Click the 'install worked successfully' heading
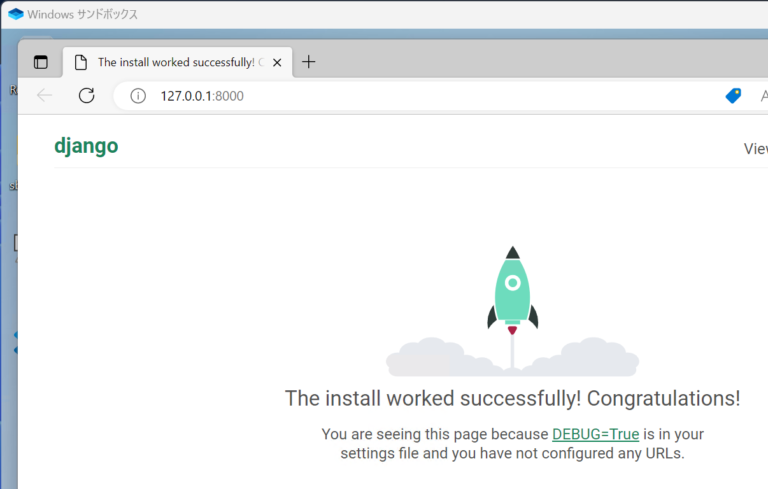The image size is (768, 489). click(x=512, y=398)
